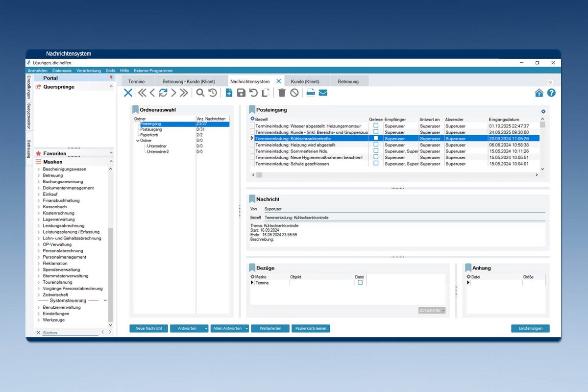Click the trash can delete icon
Image resolution: width=588 pixels, height=392 pixels.
[282, 93]
